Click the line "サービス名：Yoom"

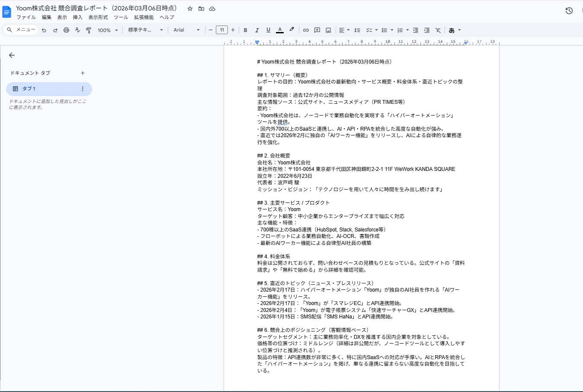(279, 209)
